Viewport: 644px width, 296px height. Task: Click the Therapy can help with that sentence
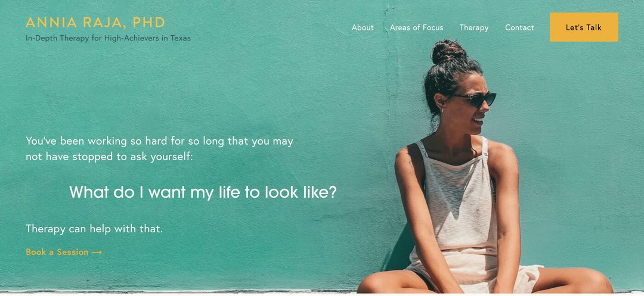(x=94, y=229)
